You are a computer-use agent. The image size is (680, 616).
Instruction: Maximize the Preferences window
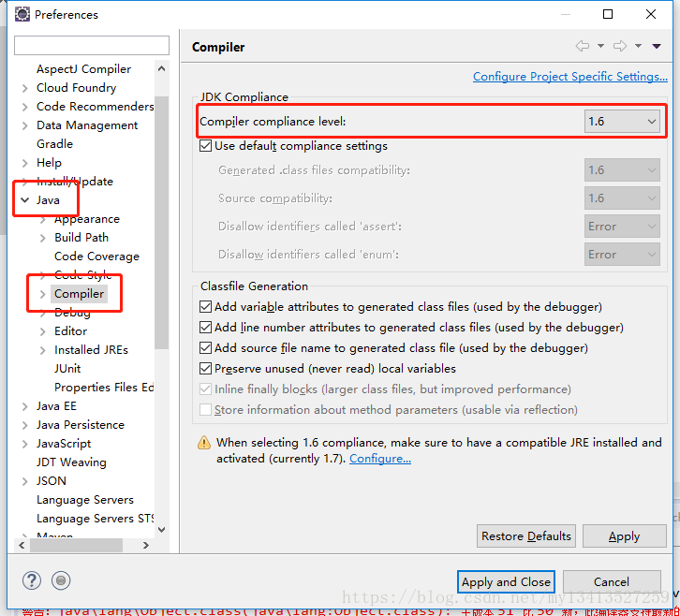click(608, 14)
